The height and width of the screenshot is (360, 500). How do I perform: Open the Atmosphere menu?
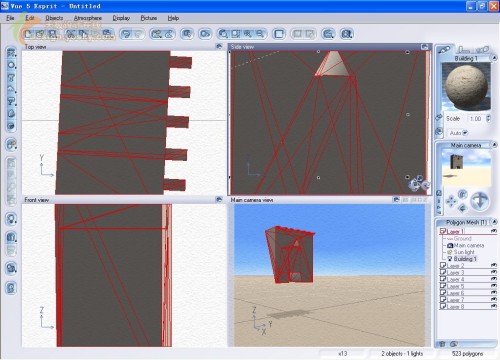(88, 18)
